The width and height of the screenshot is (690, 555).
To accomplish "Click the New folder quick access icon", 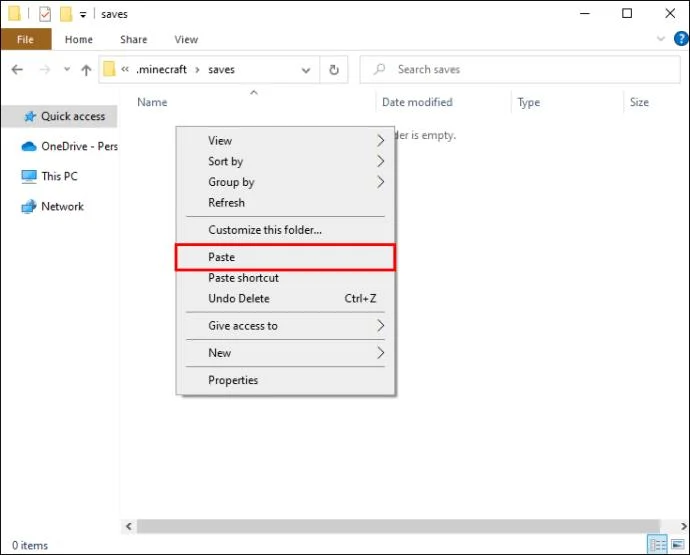I will pos(66,14).
